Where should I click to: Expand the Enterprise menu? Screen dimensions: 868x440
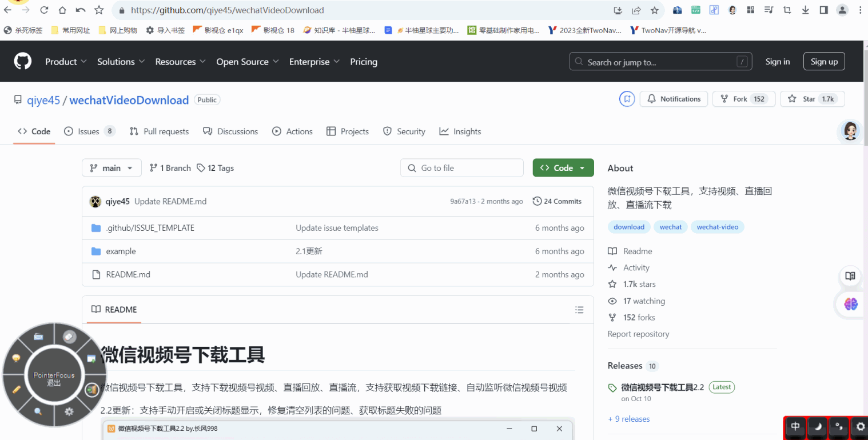pos(314,62)
